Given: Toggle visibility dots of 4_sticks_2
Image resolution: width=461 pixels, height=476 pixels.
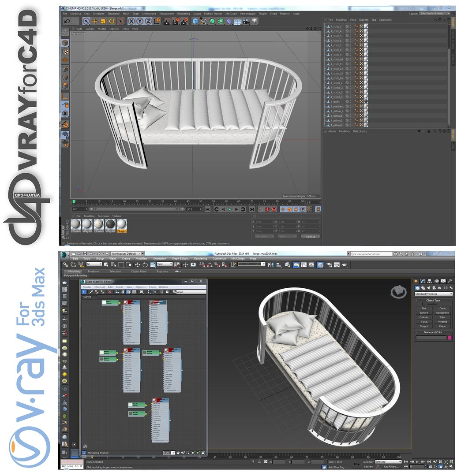Looking at the screenshot, I should pos(350,88).
